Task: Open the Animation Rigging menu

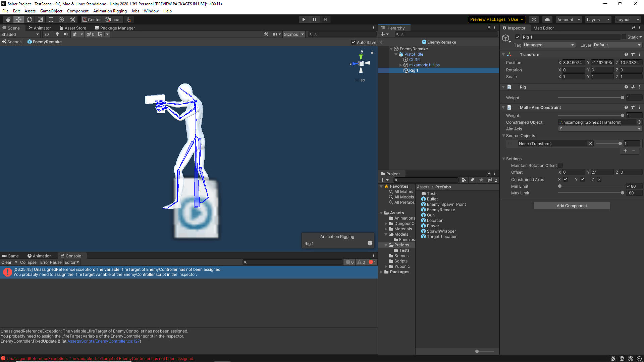Action: click(110, 11)
